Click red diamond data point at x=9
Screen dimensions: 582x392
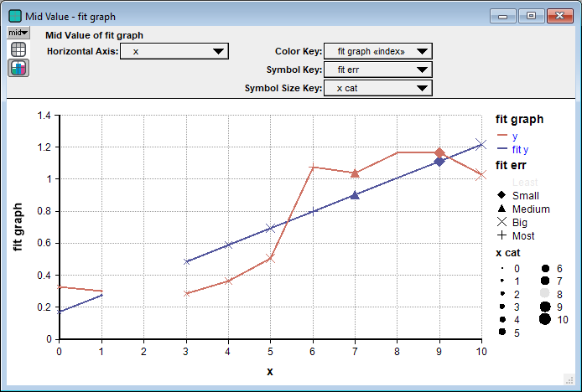439,152
